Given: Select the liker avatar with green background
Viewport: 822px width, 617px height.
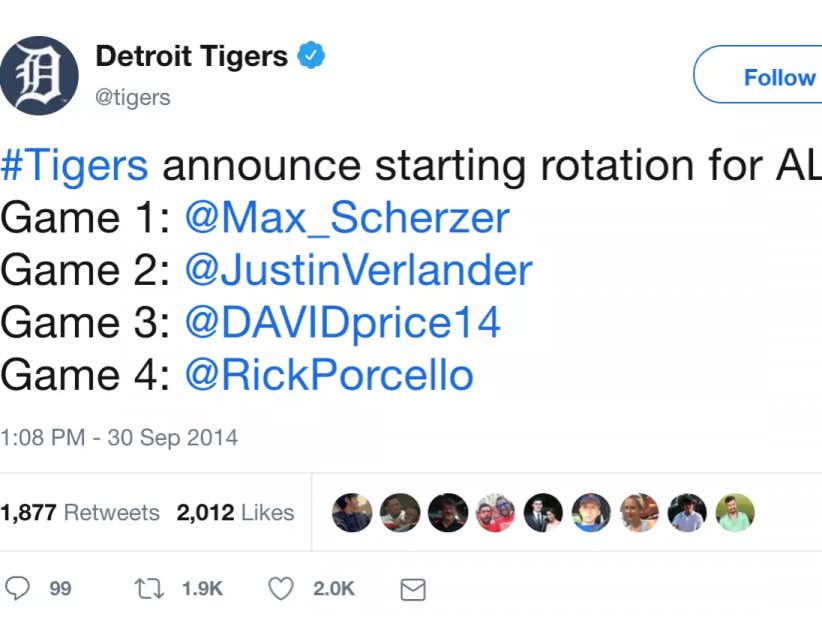Looking at the screenshot, I should pos(735,513).
